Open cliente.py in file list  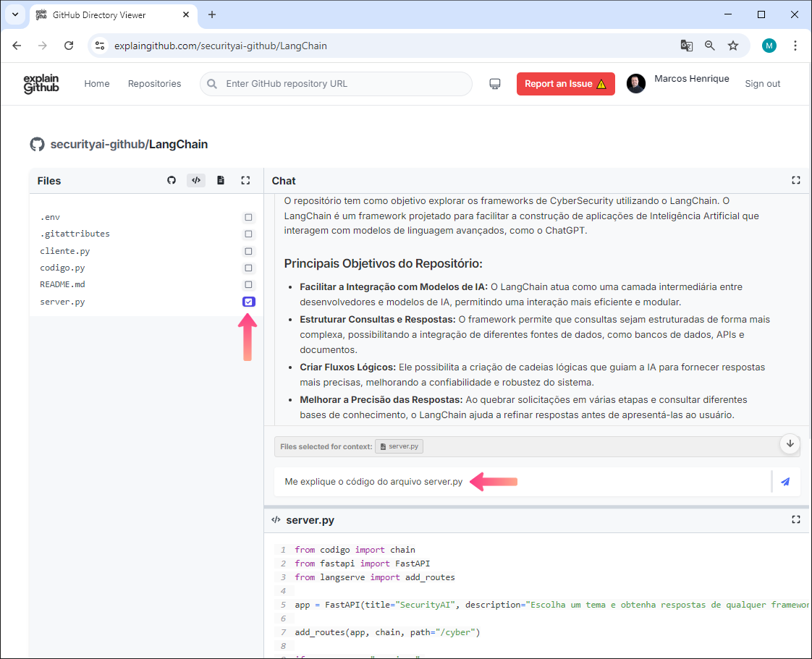pyautogui.click(x=64, y=251)
